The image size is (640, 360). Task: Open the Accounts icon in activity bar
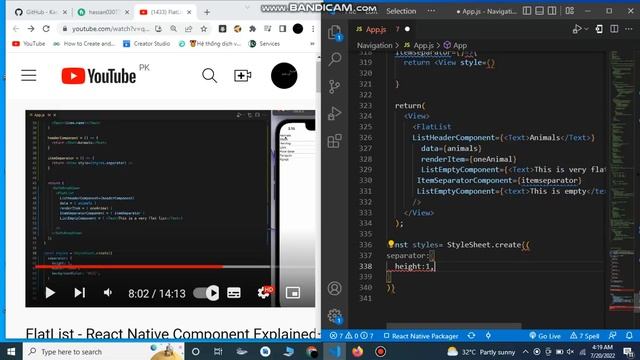coord(334,289)
